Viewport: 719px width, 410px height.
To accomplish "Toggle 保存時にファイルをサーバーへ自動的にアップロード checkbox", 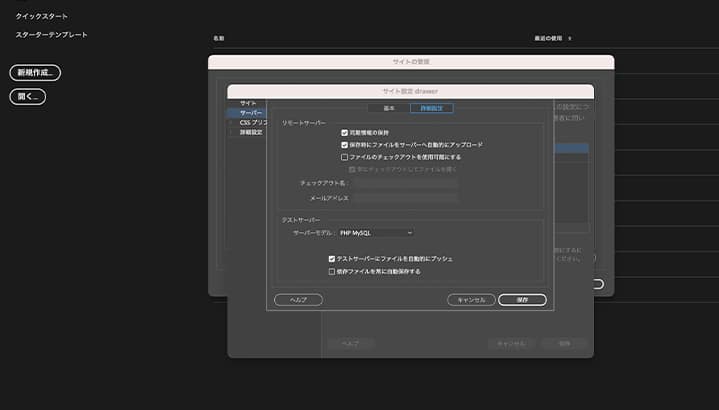I will [x=345, y=145].
